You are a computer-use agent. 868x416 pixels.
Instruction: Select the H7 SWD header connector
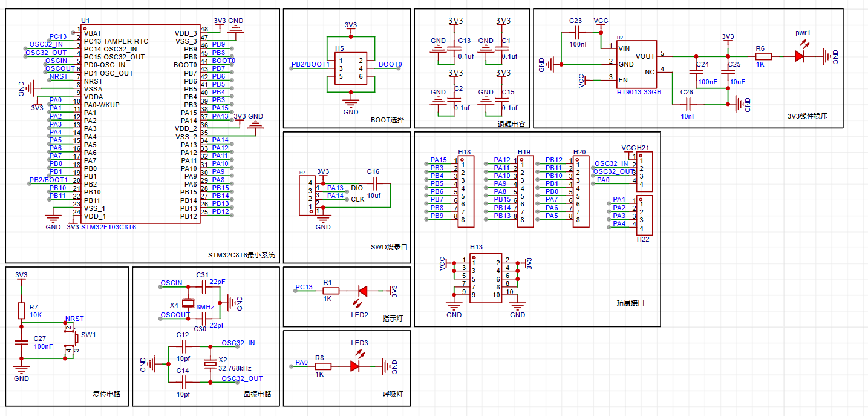tap(306, 196)
